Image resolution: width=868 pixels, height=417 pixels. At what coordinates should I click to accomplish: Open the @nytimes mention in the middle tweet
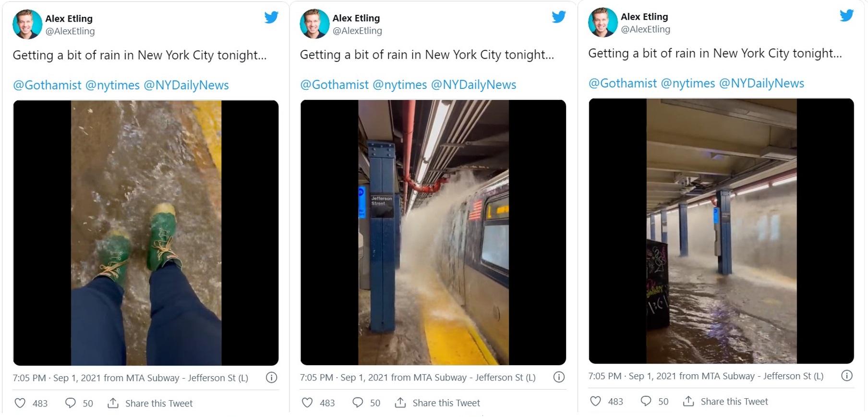pos(399,85)
